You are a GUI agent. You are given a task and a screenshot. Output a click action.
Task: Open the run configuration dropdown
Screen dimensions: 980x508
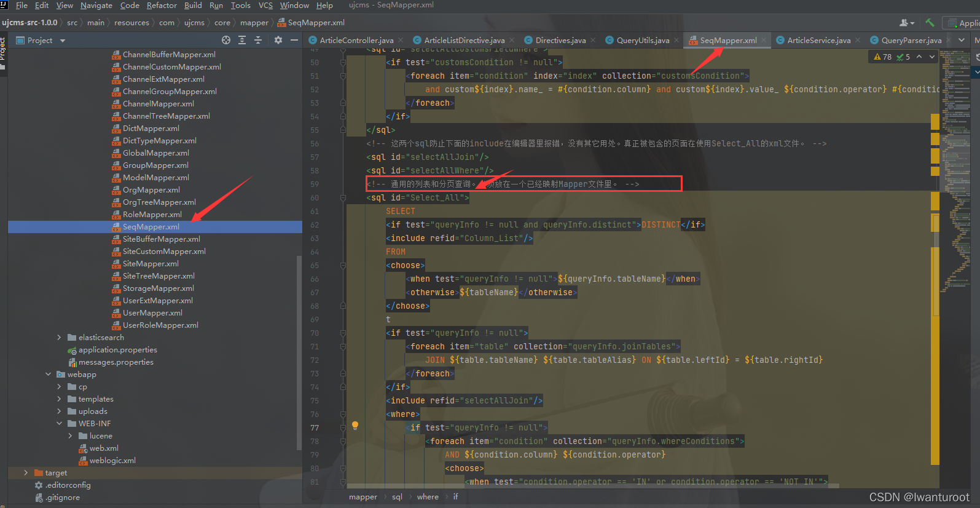pos(963,23)
